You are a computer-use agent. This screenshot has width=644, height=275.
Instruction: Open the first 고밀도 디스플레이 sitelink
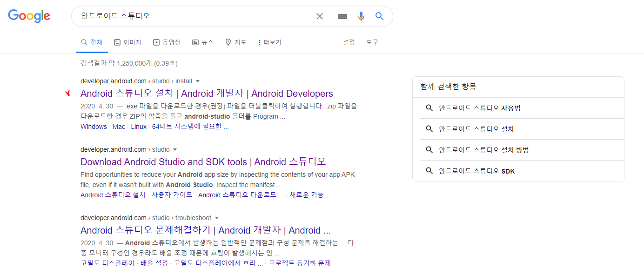coord(107,263)
